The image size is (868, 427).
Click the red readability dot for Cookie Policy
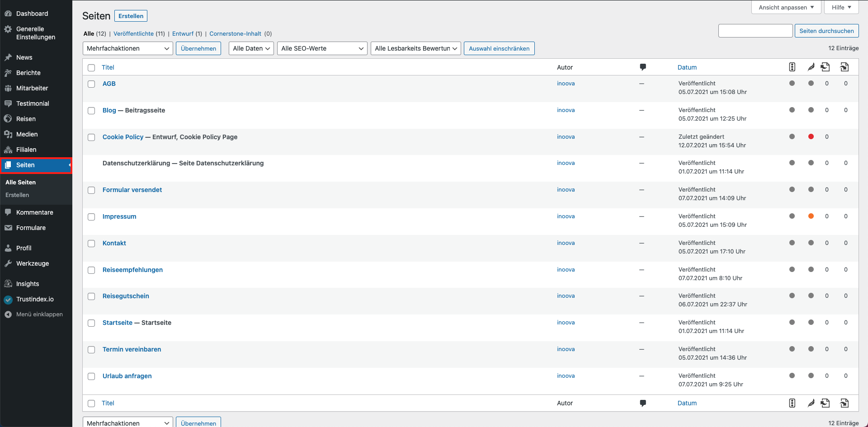point(811,136)
